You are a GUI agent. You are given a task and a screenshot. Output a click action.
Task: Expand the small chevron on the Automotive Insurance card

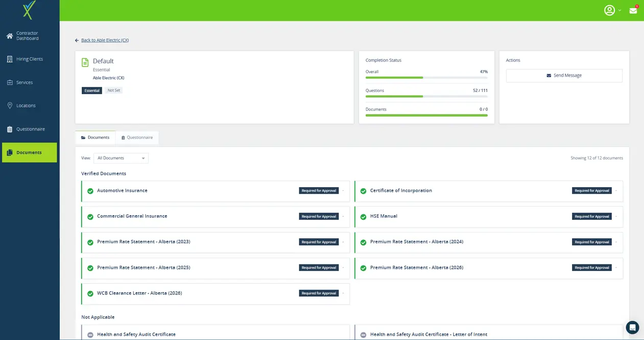[343, 191]
